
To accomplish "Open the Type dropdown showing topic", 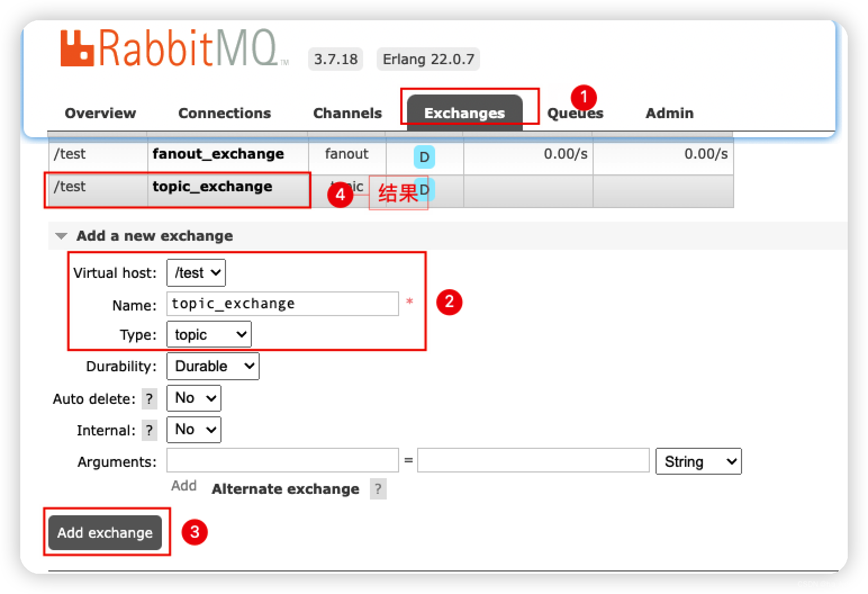I will click(209, 335).
